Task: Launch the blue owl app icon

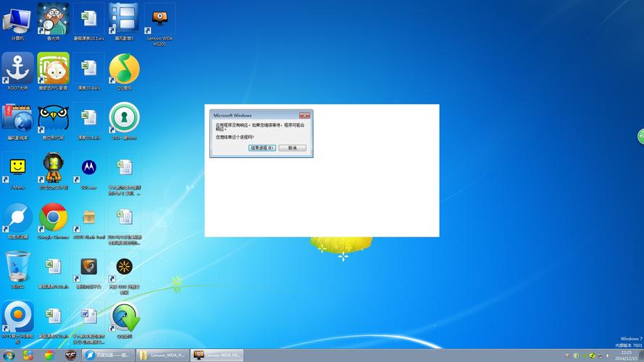Action: [53, 121]
